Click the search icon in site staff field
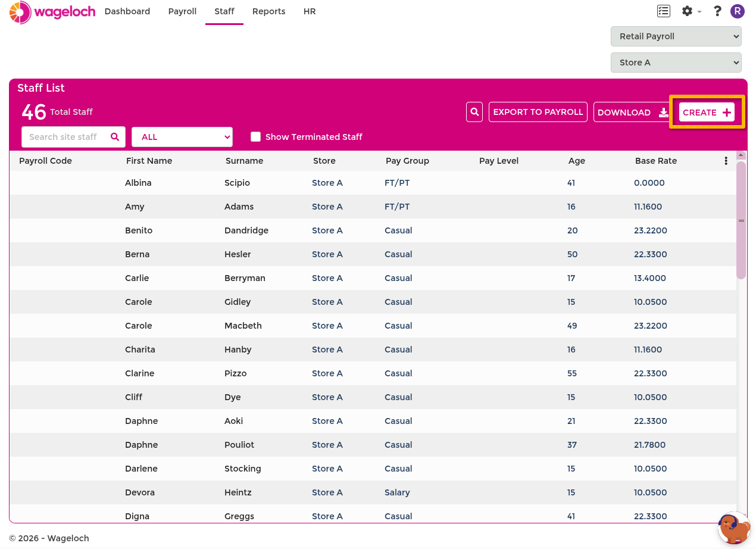756x549 pixels. pos(115,137)
